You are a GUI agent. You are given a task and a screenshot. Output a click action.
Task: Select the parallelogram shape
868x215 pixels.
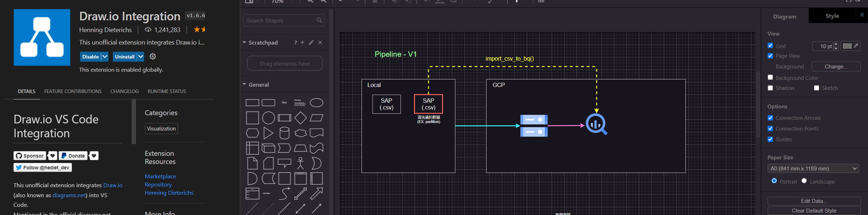pyautogui.click(x=316, y=118)
